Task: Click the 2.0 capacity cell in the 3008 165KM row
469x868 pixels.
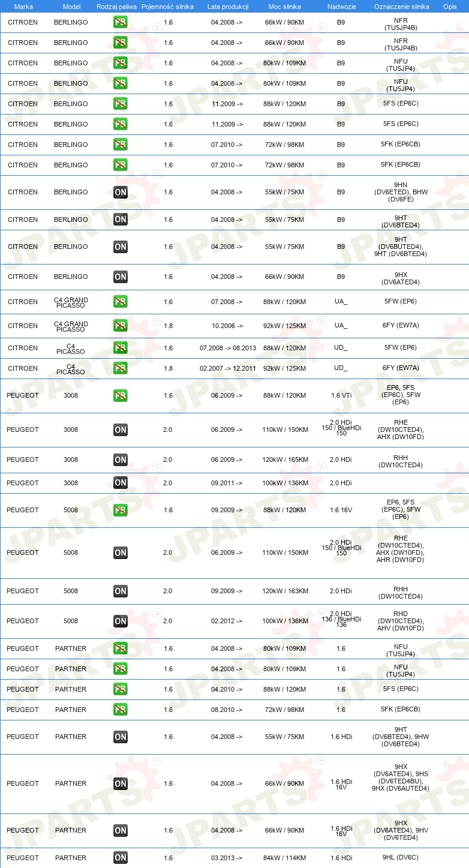Action: click(167, 460)
